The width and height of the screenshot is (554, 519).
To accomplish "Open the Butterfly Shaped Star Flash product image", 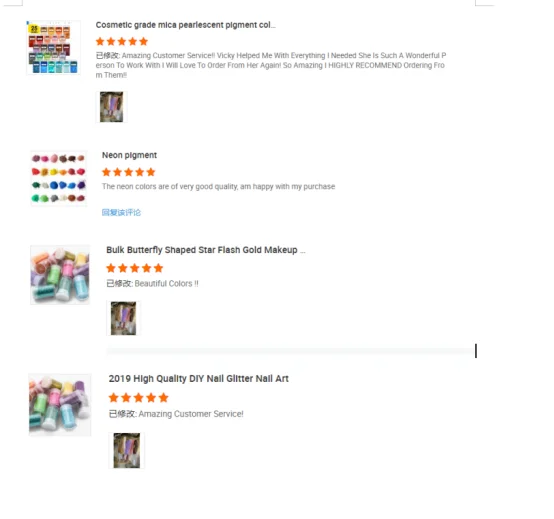I will 60,275.
